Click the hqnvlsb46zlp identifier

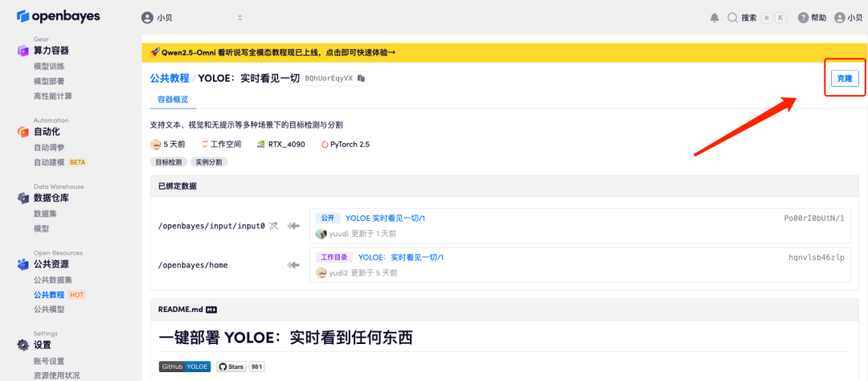coord(817,257)
